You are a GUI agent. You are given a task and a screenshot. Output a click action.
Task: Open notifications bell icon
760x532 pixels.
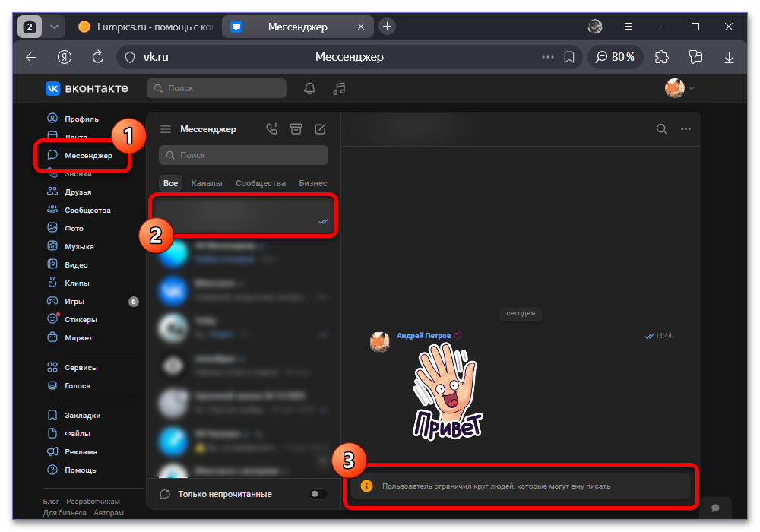(x=310, y=88)
